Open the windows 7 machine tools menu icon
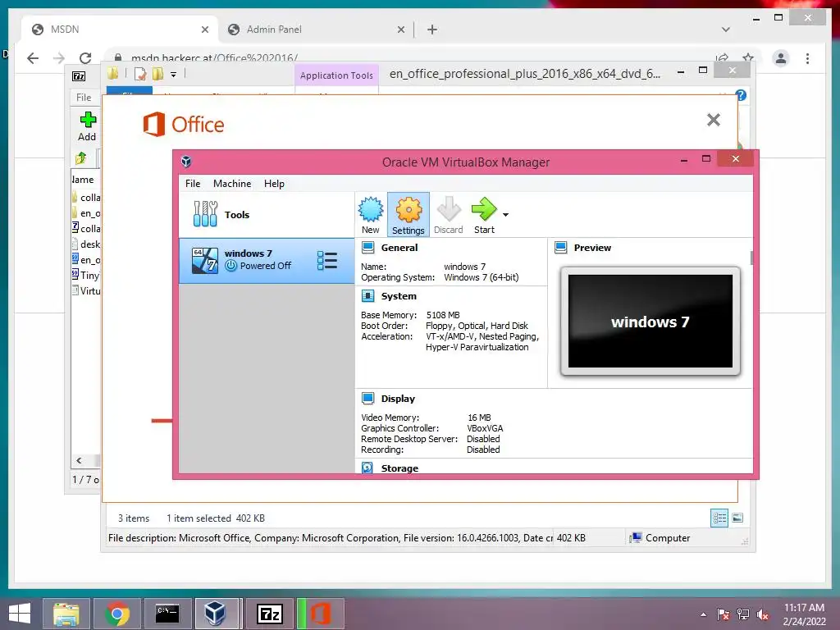The image size is (840, 630). point(326,261)
